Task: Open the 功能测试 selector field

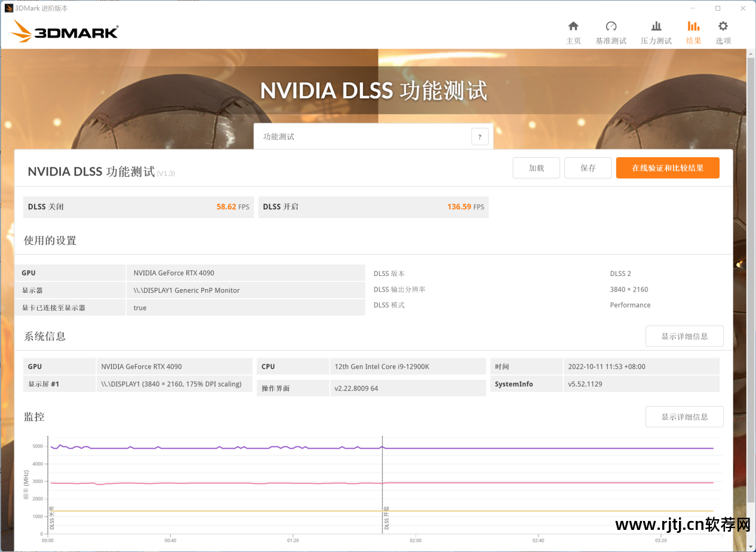Action: [364, 137]
